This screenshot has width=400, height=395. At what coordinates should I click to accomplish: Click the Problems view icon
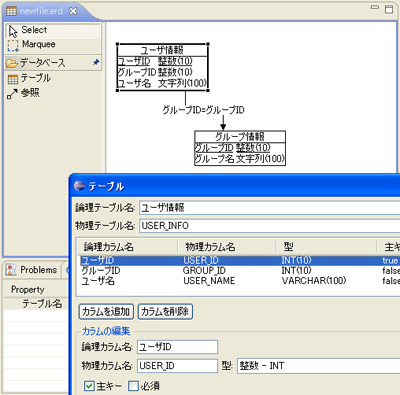[x=11, y=270]
